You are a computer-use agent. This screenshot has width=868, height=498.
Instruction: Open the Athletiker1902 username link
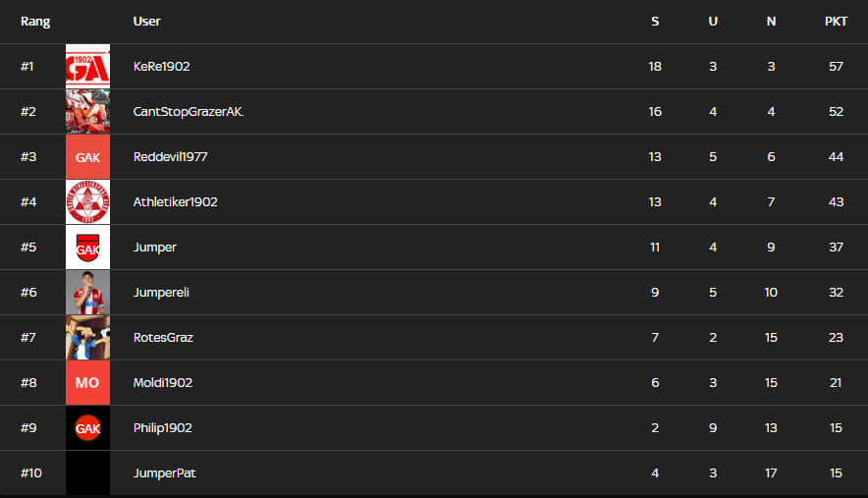(175, 202)
